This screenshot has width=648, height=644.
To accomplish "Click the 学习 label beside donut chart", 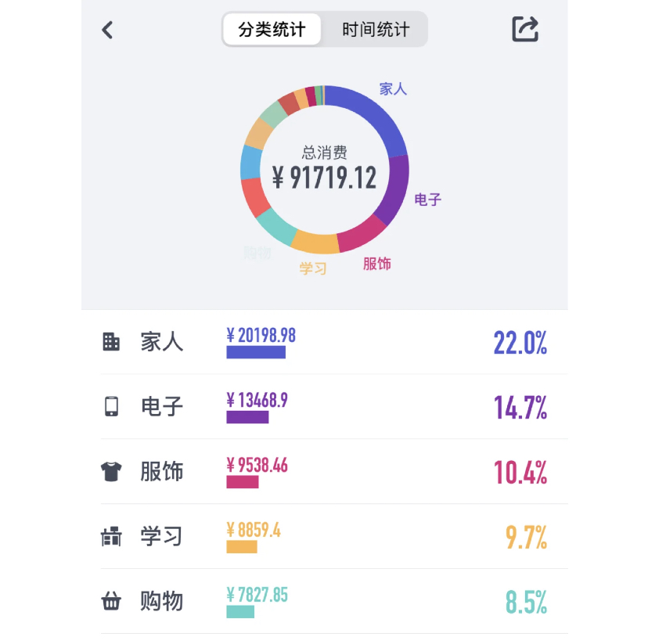I will 312,268.
